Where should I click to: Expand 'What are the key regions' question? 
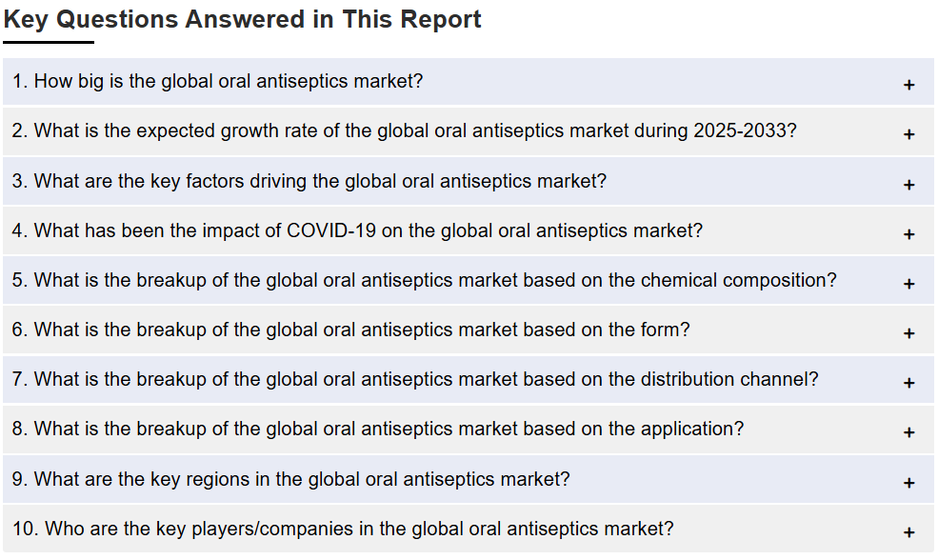pyautogui.click(x=469, y=479)
